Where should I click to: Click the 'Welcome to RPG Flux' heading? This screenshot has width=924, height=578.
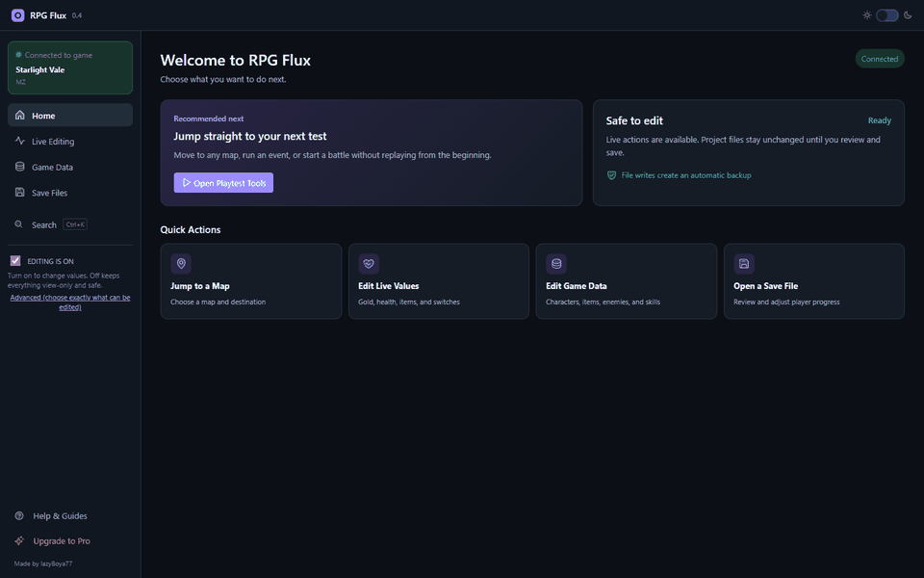coord(235,60)
